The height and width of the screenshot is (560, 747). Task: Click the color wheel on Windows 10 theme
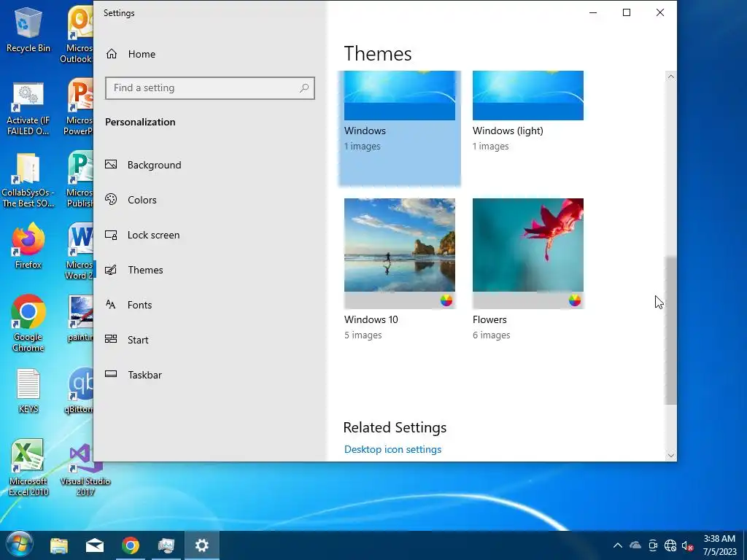pyautogui.click(x=446, y=300)
